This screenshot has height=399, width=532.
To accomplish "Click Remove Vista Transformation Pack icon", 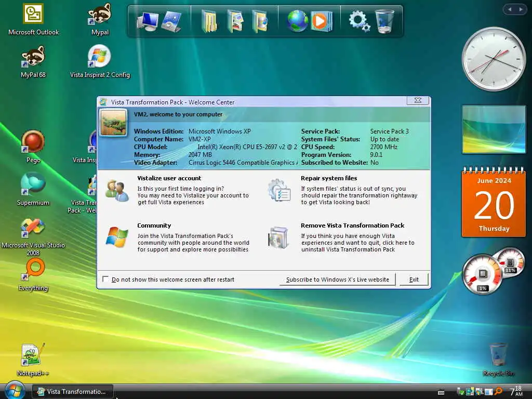I will pyautogui.click(x=278, y=237).
